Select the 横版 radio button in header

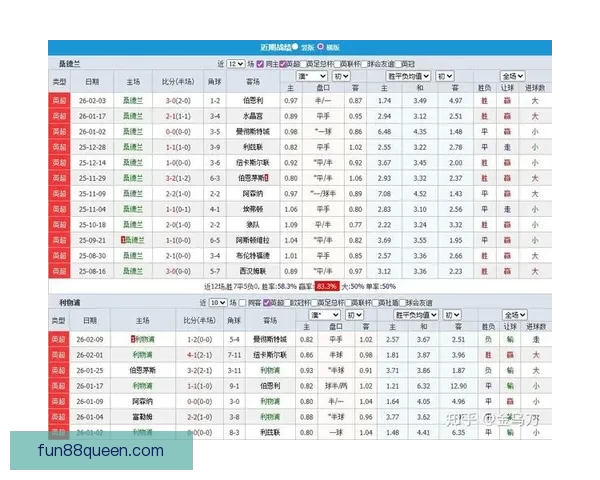pyautogui.click(x=320, y=47)
